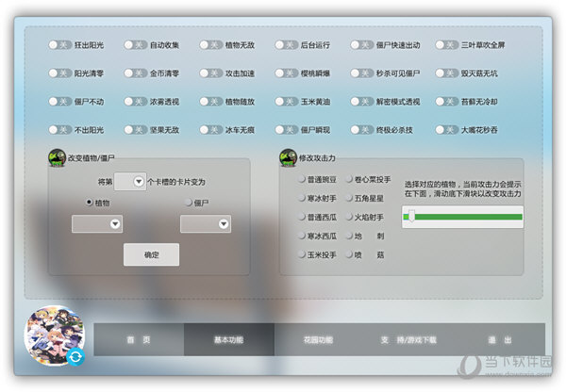This screenshot has width=566, height=392.
Task: Enable 自动收集 switch
Action: 136,44
